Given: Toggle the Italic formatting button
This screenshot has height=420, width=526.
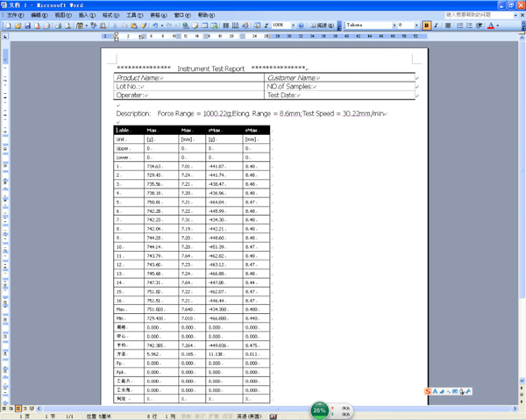Looking at the screenshot, I should point(437,25).
